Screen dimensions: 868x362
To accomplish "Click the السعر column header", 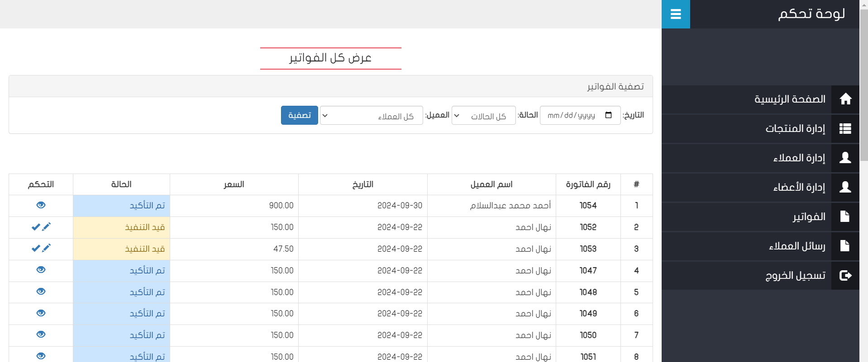I will (234, 184).
